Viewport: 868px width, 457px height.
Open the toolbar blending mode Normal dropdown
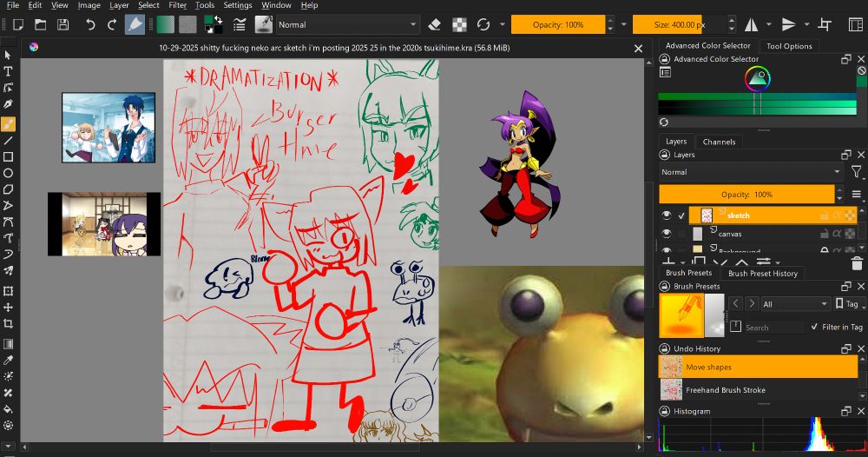click(346, 24)
